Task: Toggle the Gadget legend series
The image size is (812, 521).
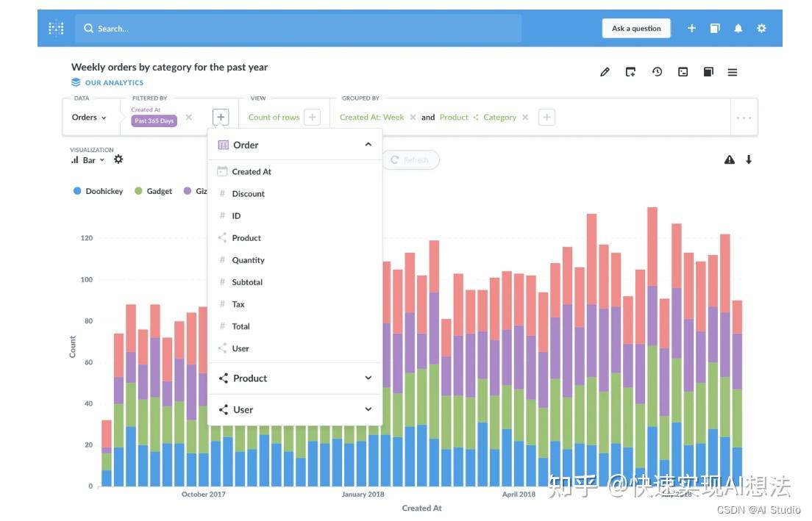Action: pos(153,191)
